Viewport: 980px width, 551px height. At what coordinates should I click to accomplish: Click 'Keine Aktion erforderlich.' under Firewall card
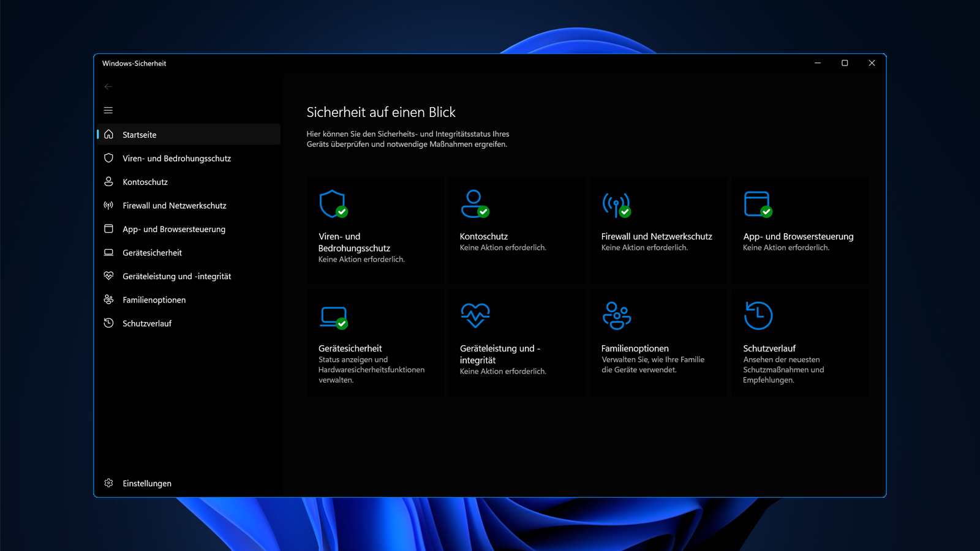644,247
